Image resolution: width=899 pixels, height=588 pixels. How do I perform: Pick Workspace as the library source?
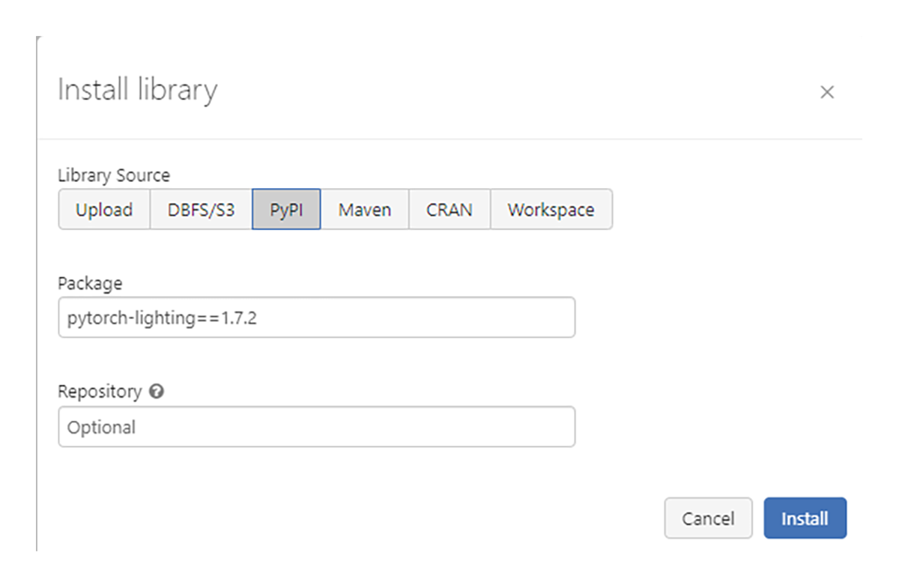tap(551, 210)
